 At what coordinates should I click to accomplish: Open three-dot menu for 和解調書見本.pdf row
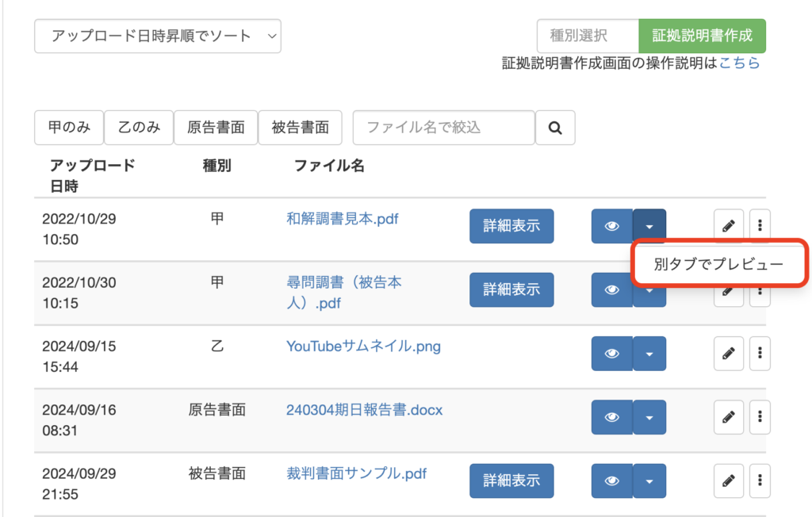760,226
